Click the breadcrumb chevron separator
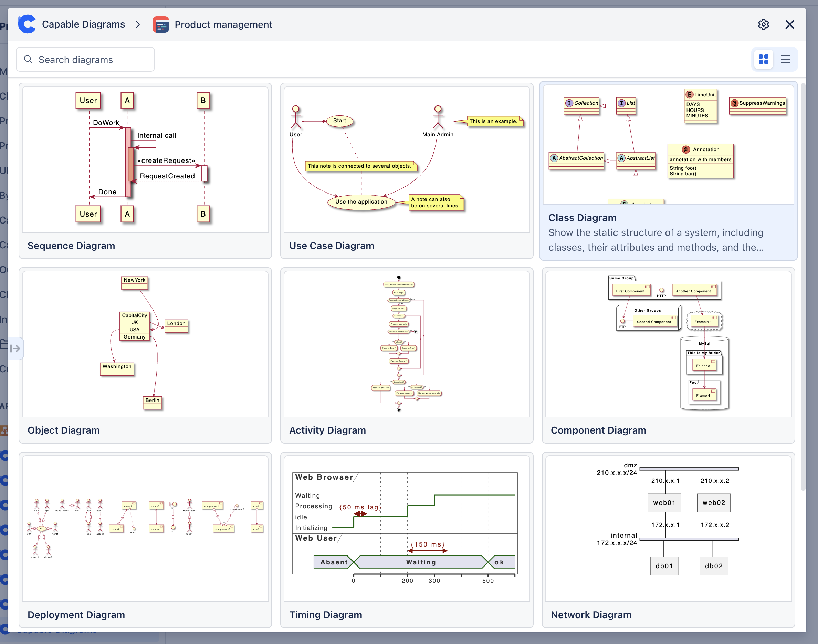Screen dimensions: 818x644 (x=138, y=24)
